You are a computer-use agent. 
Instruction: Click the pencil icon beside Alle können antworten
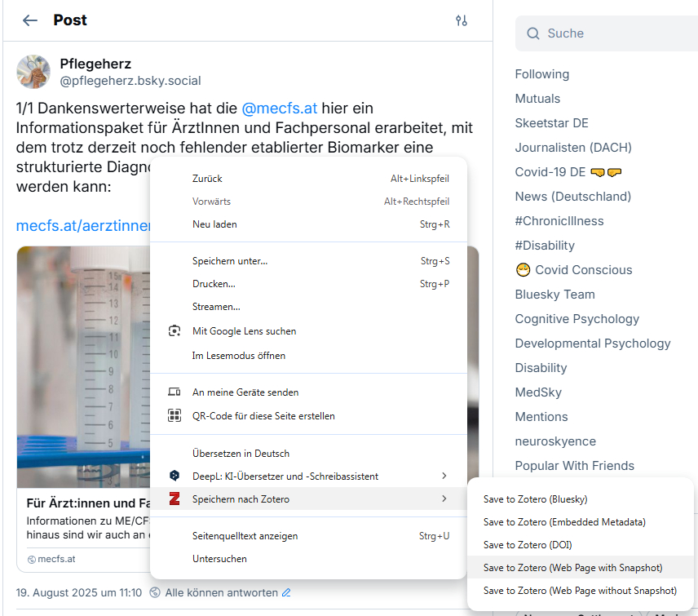pos(286,592)
